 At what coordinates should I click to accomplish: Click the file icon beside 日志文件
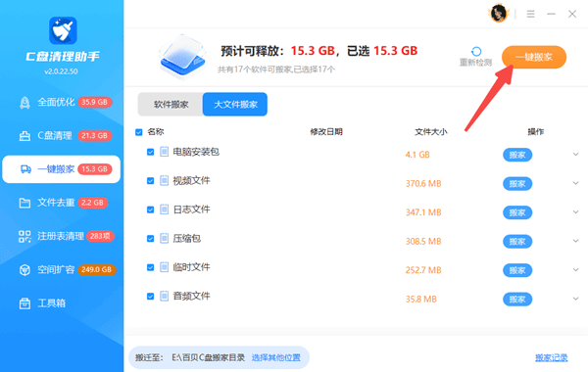point(165,209)
